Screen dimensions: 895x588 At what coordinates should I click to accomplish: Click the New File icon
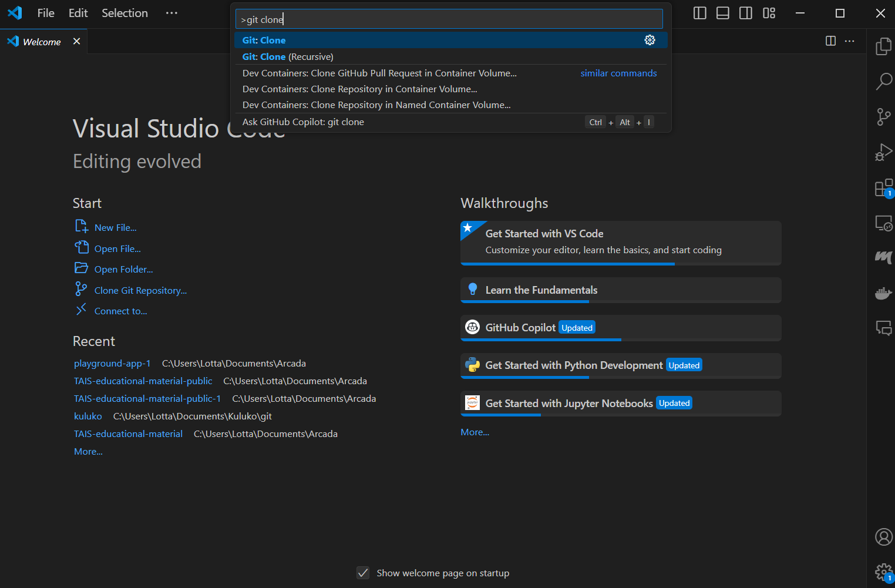[x=82, y=227]
